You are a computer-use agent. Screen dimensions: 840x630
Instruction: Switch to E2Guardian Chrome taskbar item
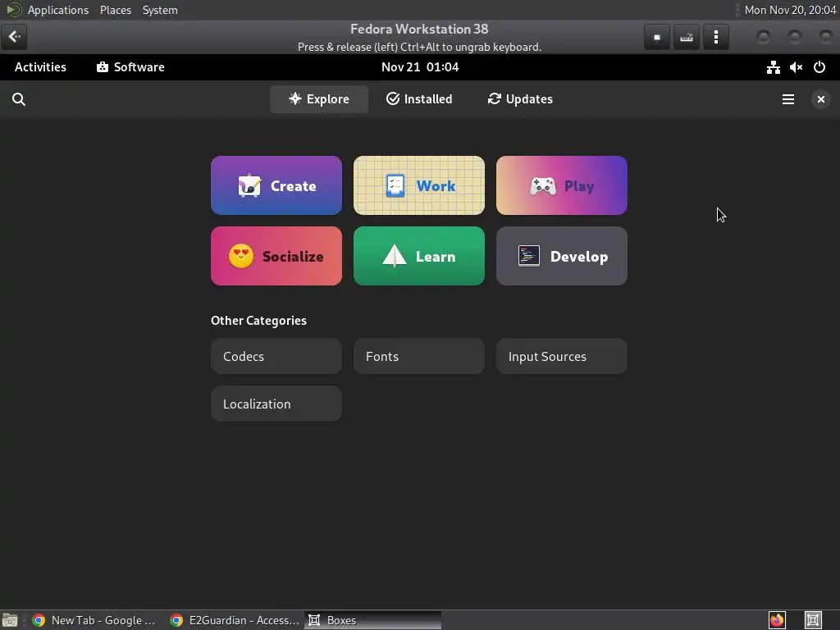[235, 620]
